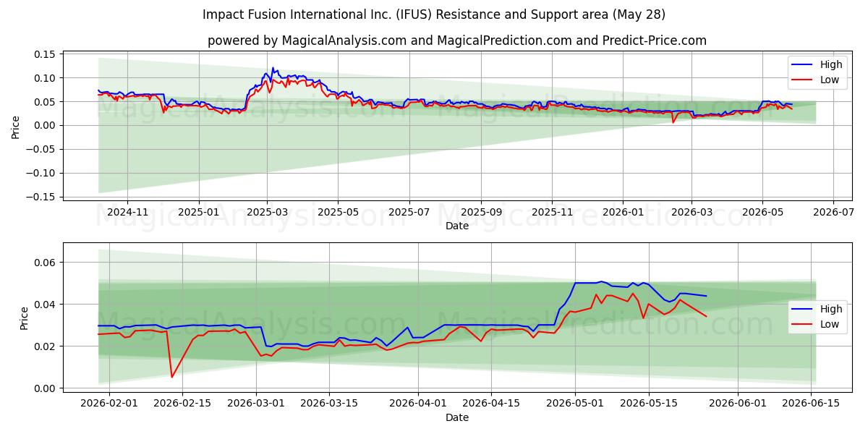Click the 0.02 value on lower y-axis
Viewport: 868px width, 434px height.
[x=46, y=346]
